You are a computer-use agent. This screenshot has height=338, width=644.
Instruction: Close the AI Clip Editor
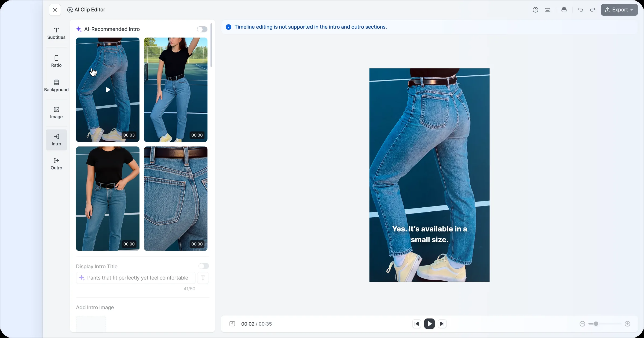[x=55, y=10]
